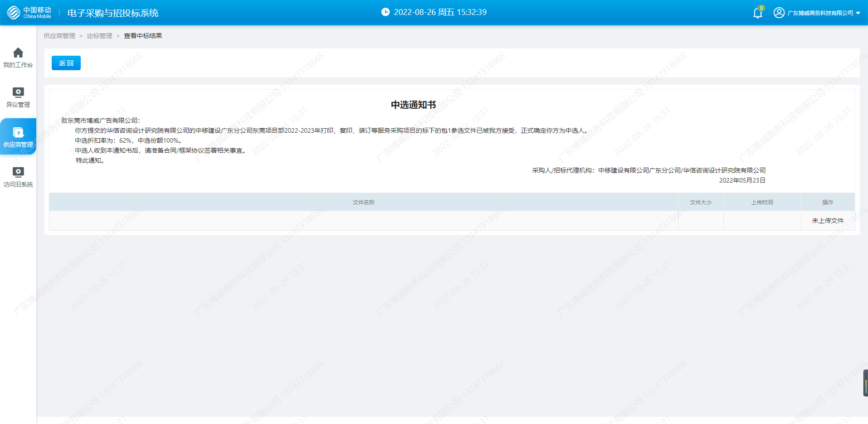Click the dark handle on right edge
Viewport: 868px width, 424px height.
[865, 383]
